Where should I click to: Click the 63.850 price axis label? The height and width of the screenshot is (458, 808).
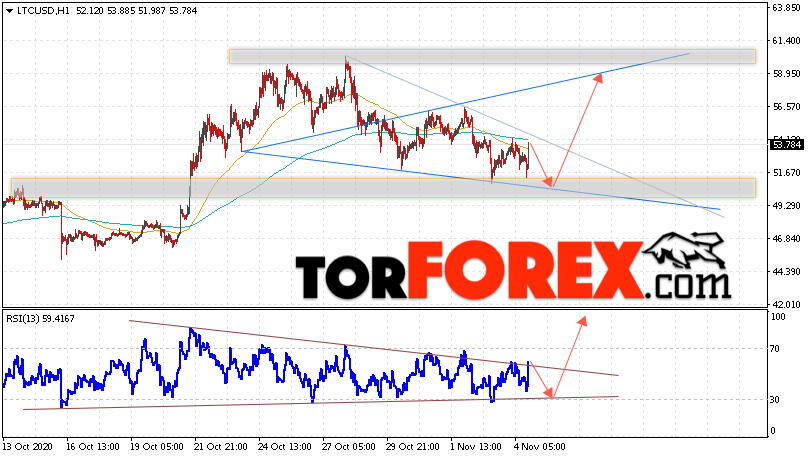pyautogui.click(x=787, y=8)
